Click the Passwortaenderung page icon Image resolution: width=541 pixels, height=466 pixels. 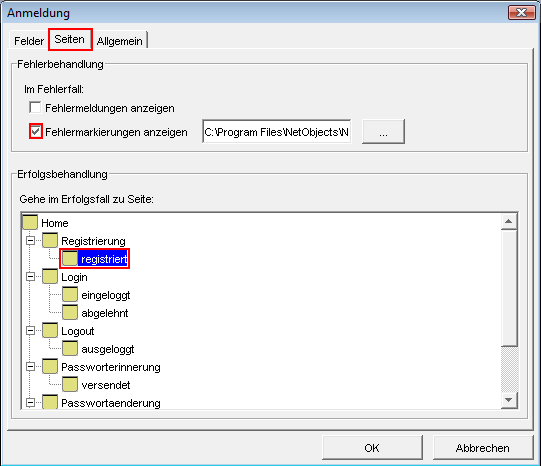tap(50, 402)
